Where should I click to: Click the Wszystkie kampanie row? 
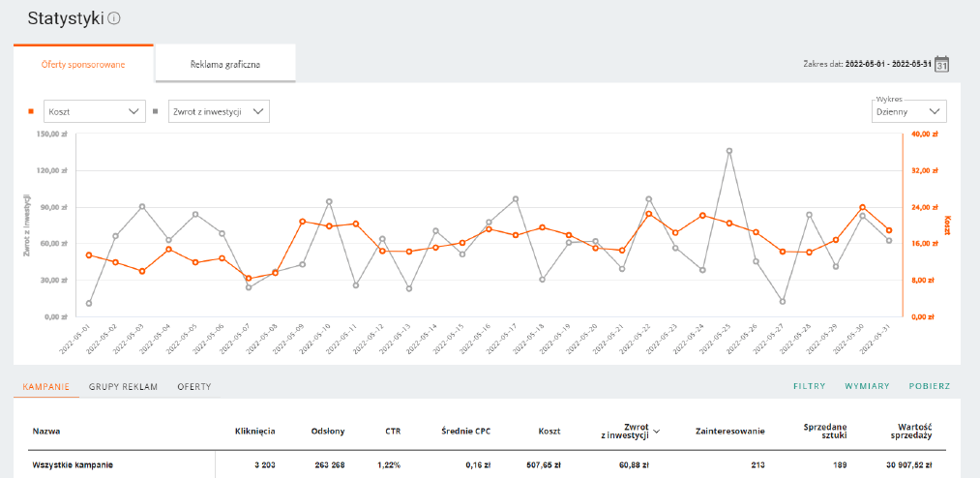(x=73, y=465)
